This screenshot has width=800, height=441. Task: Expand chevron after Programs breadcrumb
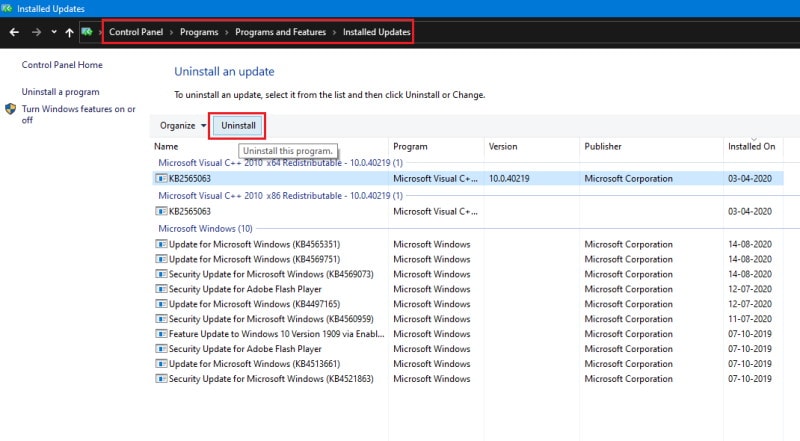(x=227, y=32)
